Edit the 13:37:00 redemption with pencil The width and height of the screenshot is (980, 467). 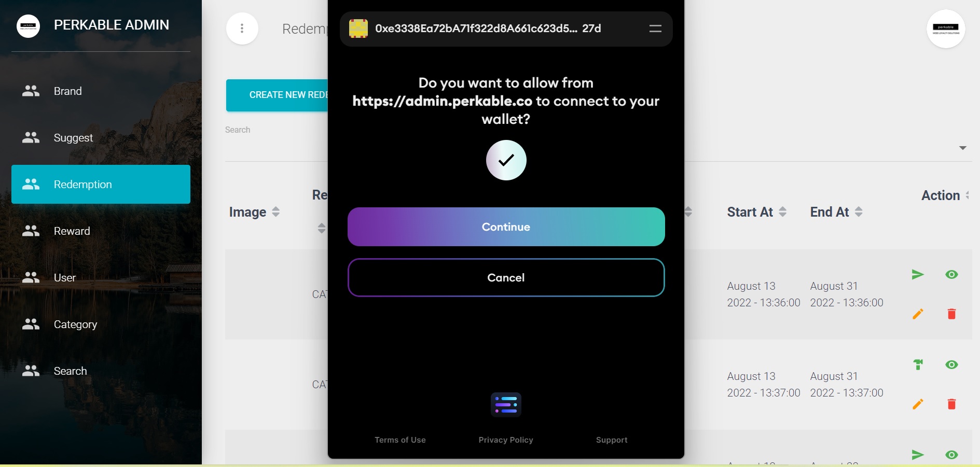click(x=918, y=404)
